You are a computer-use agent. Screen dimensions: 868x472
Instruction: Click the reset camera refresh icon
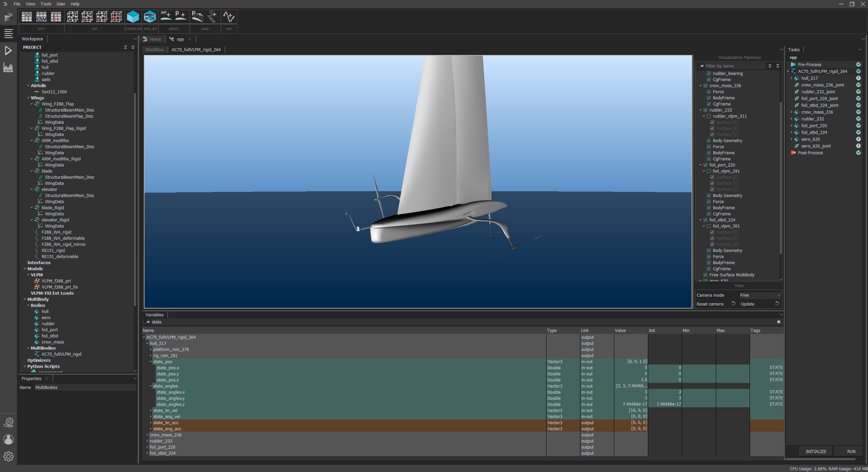click(x=733, y=304)
